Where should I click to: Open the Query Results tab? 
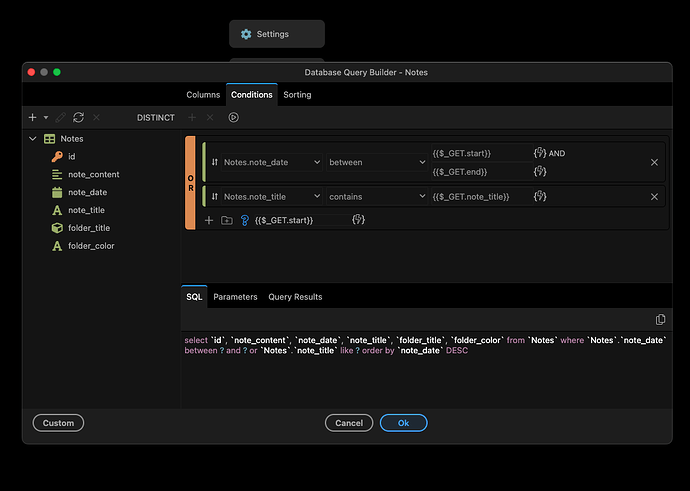click(x=294, y=297)
